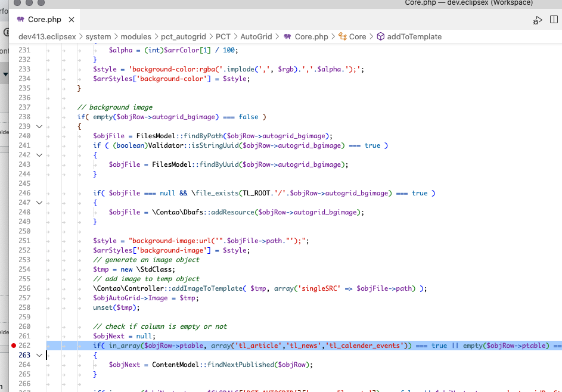Click the Core class symbol icon in breadcrumb
Viewport: 562px width, 392px height.
pos(343,36)
